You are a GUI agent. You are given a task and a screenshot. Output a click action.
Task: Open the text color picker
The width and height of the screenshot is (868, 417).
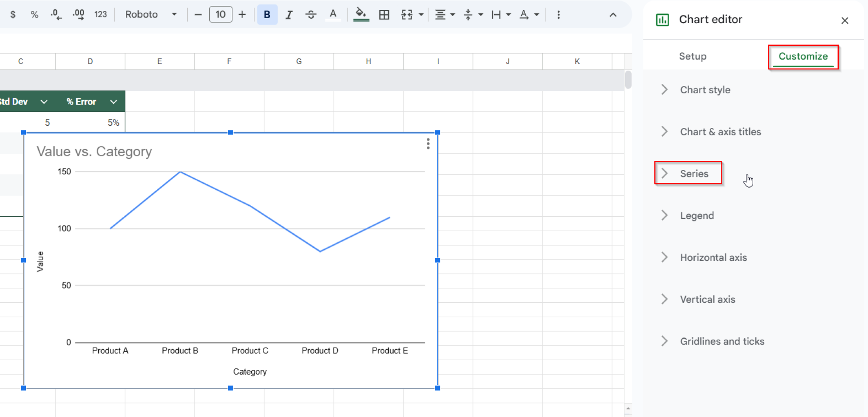[333, 14]
